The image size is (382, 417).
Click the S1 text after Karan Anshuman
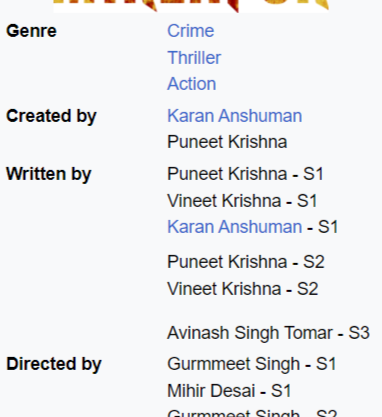[x=328, y=227]
